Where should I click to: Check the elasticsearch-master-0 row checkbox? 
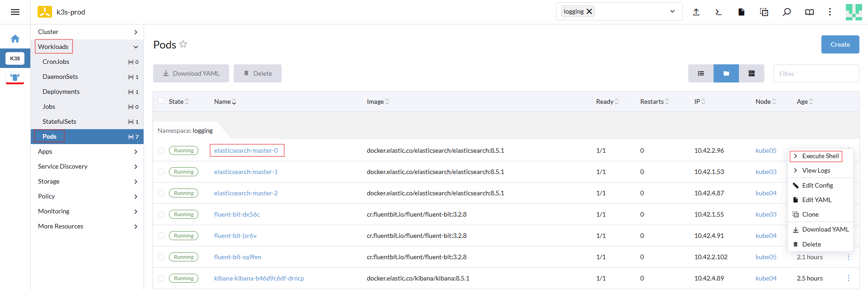pos(161,150)
